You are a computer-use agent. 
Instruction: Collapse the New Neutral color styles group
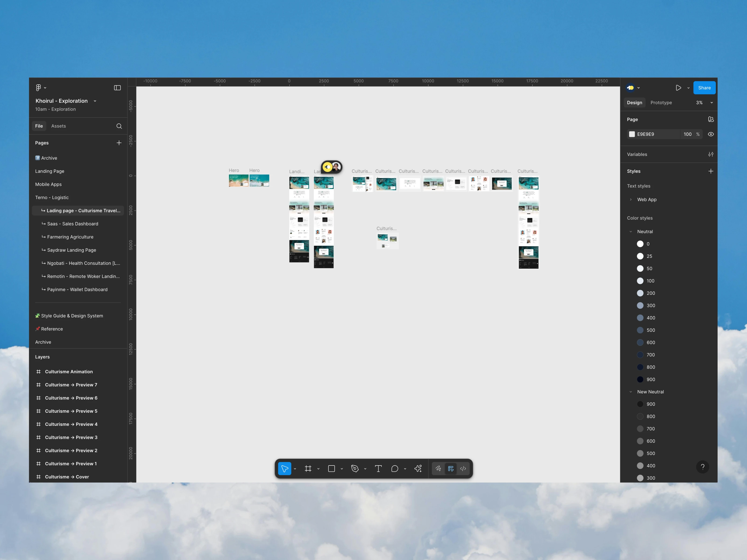(x=631, y=392)
